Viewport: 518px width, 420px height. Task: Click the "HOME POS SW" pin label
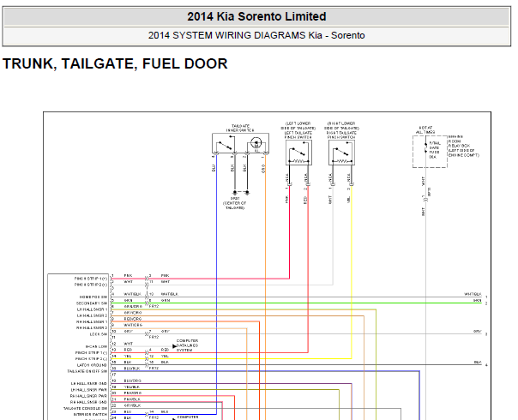click(x=93, y=297)
